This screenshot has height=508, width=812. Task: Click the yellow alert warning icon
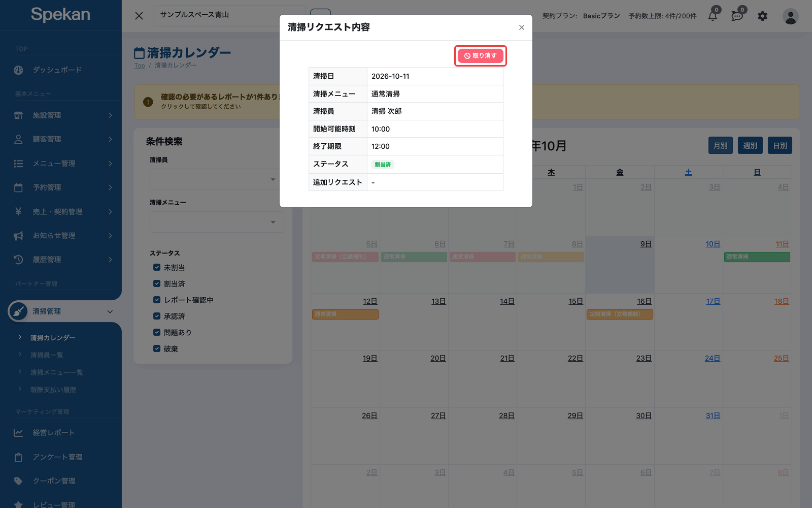point(148,102)
